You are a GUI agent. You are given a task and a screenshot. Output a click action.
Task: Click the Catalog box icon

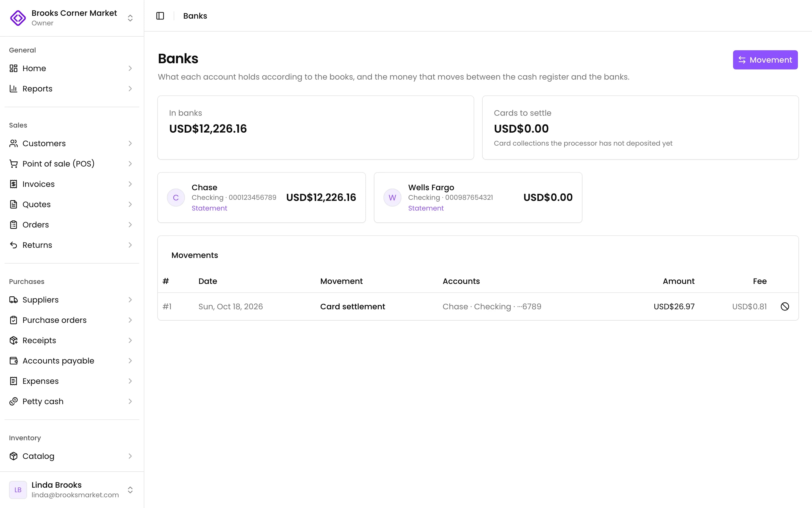click(x=14, y=456)
